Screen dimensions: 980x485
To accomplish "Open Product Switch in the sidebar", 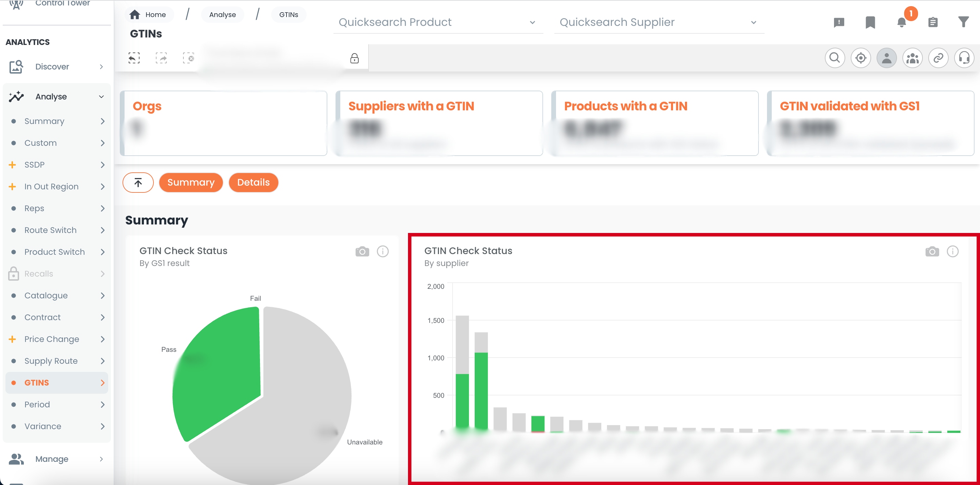I will tap(57, 252).
